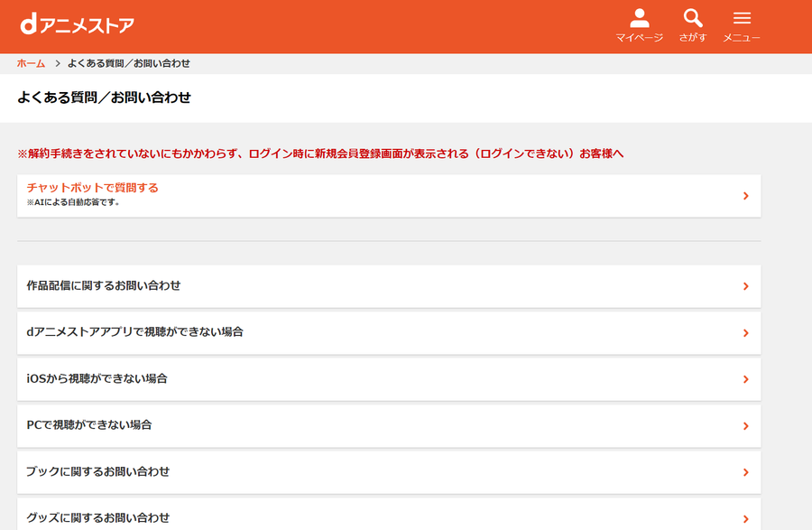Select グッズに関するお問い合わせ text
Viewport: 812px width, 530px height.
point(97,517)
